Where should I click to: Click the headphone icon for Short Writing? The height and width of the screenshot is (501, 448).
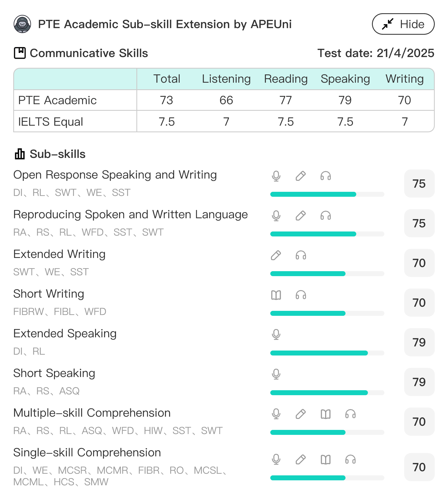point(300,295)
